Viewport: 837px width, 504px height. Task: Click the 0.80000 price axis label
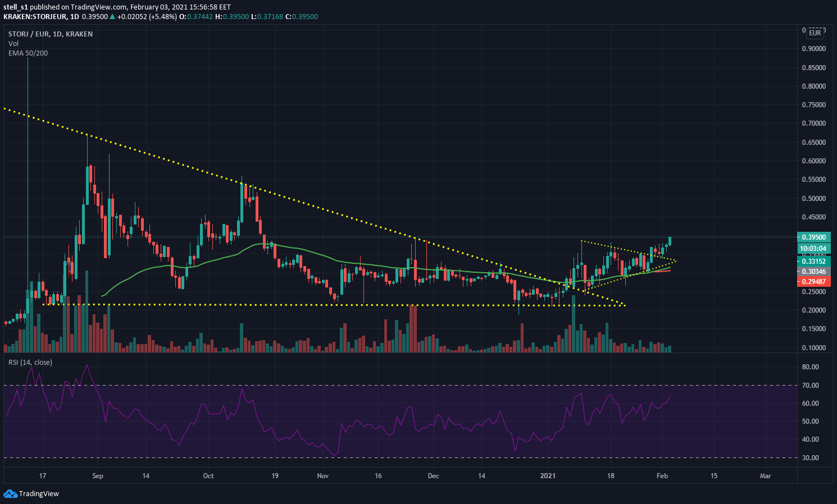[x=813, y=86]
